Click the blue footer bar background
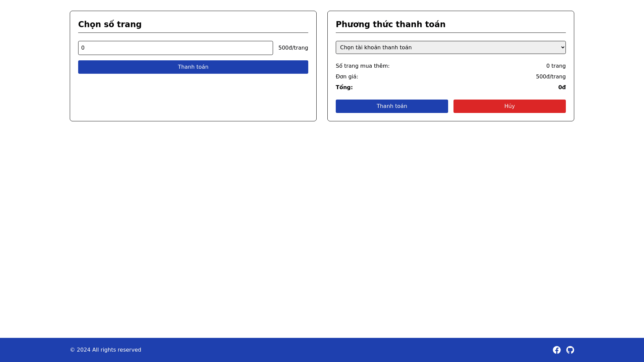The image size is (644, 362). pyautogui.click(x=322, y=350)
